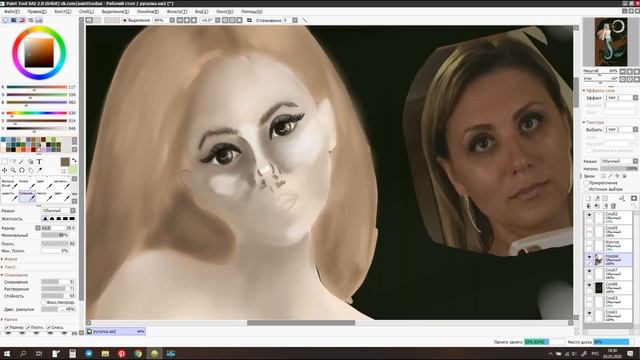The width and height of the screenshot is (640, 360).
Task: Create a new layer folder
Action: point(606,198)
